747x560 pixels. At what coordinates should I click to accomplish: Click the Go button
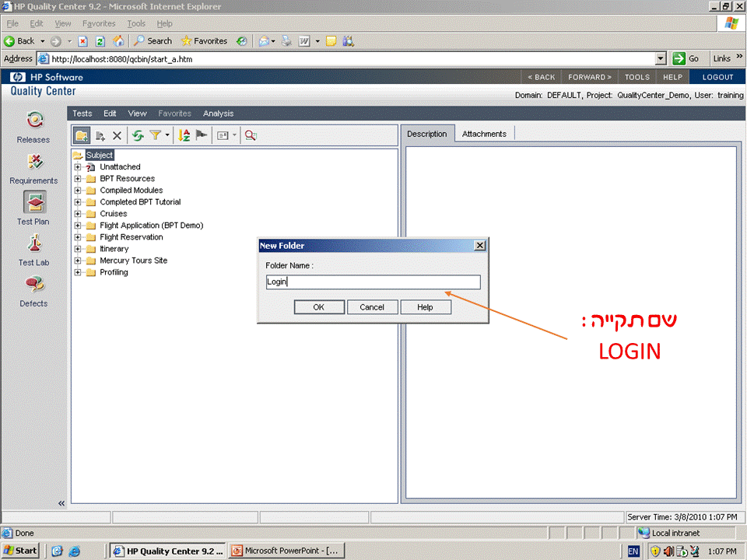(686, 58)
